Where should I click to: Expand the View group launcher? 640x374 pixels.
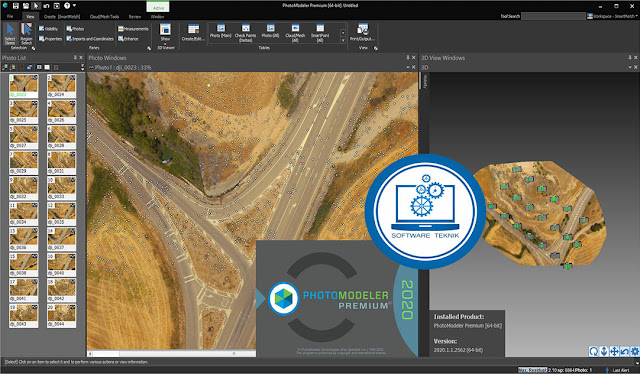[x=376, y=48]
